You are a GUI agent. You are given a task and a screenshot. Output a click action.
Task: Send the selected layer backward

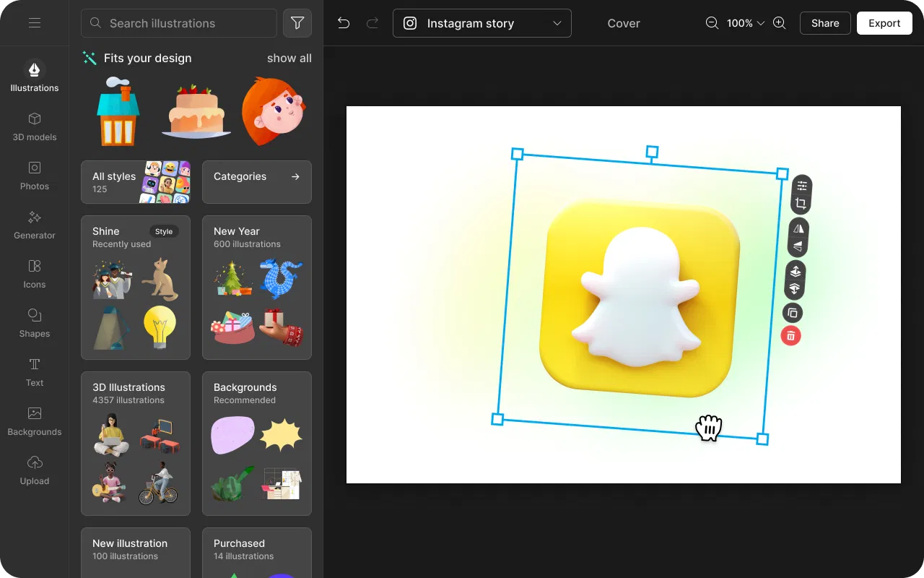click(794, 289)
